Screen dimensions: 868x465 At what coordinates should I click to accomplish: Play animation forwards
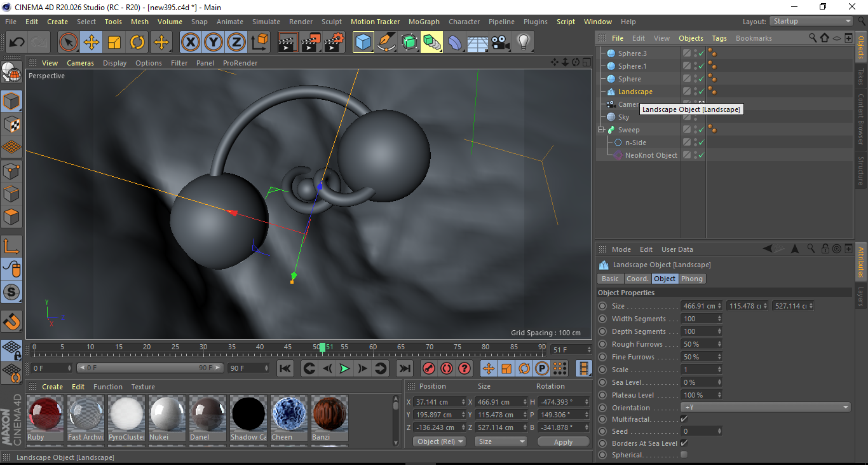tap(344, 368)
